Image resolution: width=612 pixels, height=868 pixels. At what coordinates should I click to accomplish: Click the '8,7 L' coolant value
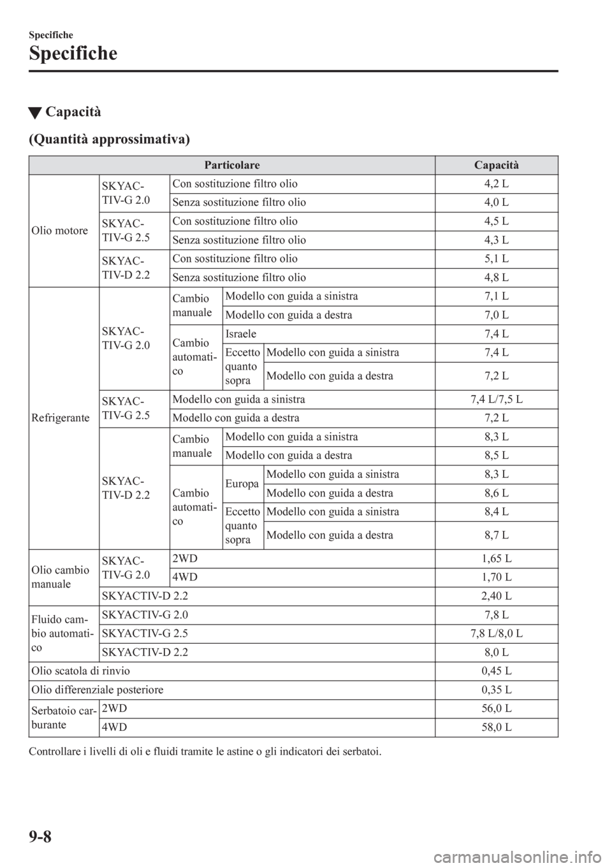coord(496,535)
